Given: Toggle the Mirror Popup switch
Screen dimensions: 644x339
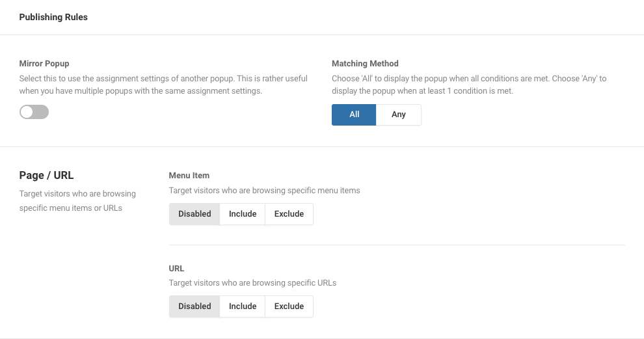Looking at the screenshot, I should click(34, 112).
